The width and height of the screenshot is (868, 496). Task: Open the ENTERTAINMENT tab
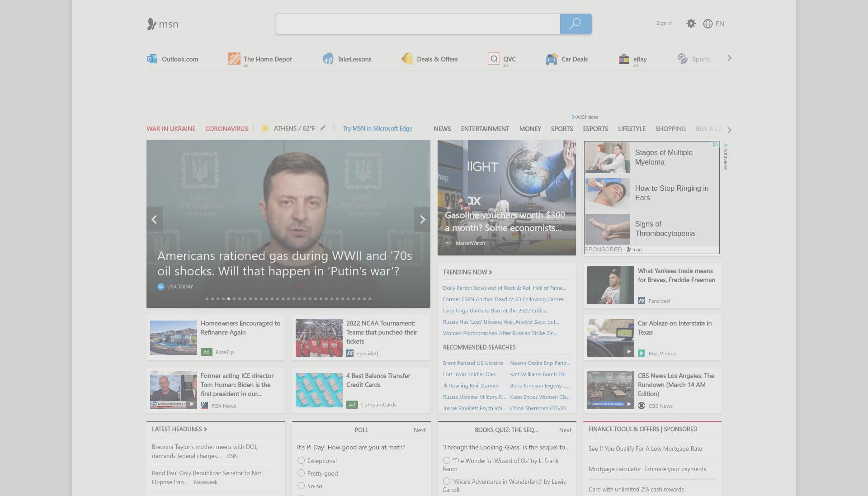485,129
